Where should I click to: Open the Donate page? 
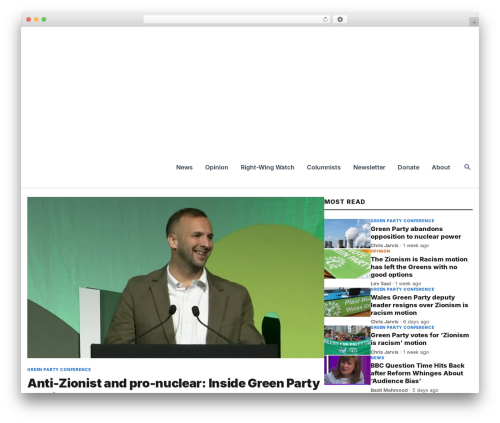(x=408, y=167)
